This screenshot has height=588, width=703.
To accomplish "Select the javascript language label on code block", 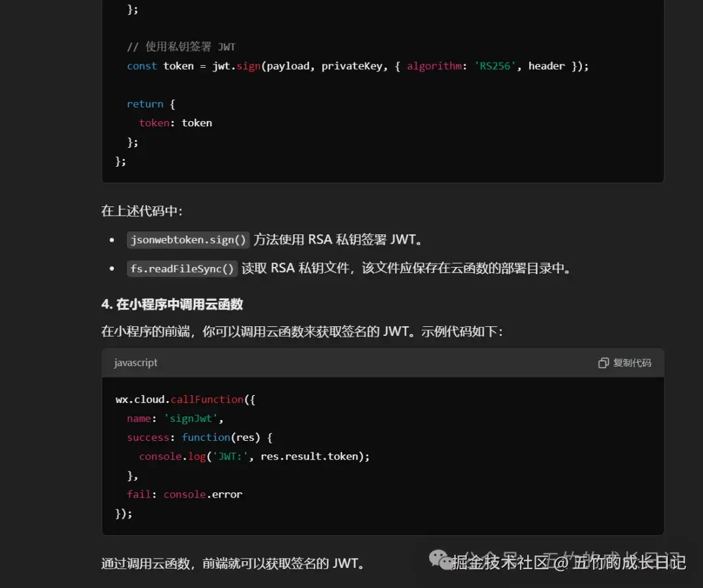I will pyautogui.click(x=135, y=363).
